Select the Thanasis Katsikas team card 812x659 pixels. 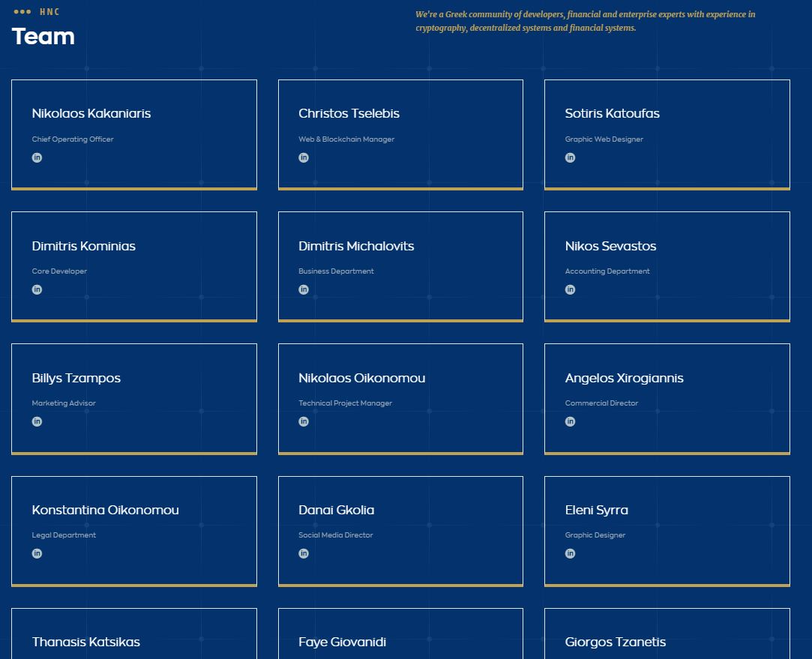click(x=133, y=634)
